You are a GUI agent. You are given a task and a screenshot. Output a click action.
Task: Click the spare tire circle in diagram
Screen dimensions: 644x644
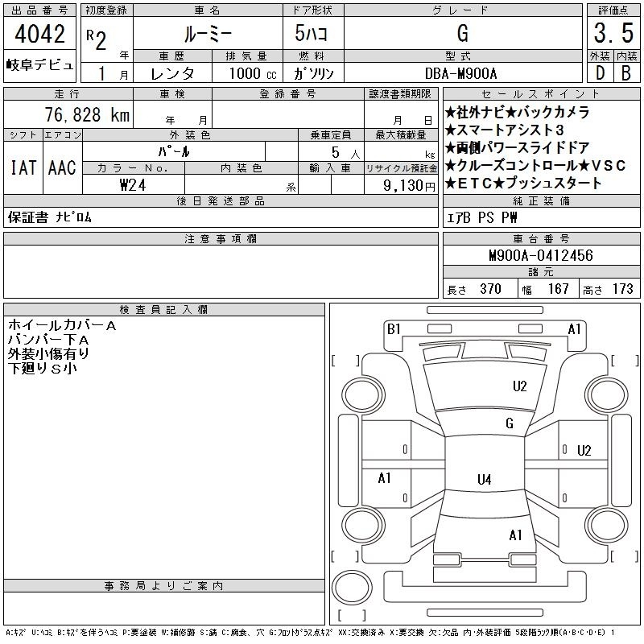(x=352, y=588)
